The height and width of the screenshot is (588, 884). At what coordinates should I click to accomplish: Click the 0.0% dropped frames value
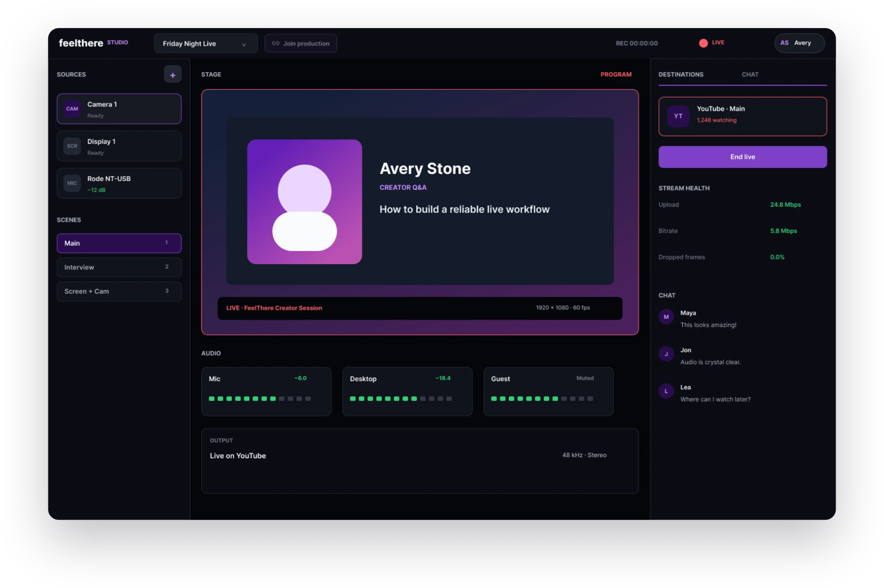click(x=777, y=257)
